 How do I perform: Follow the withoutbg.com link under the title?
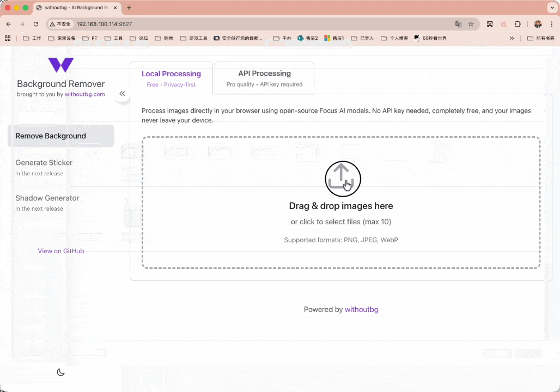84,94
